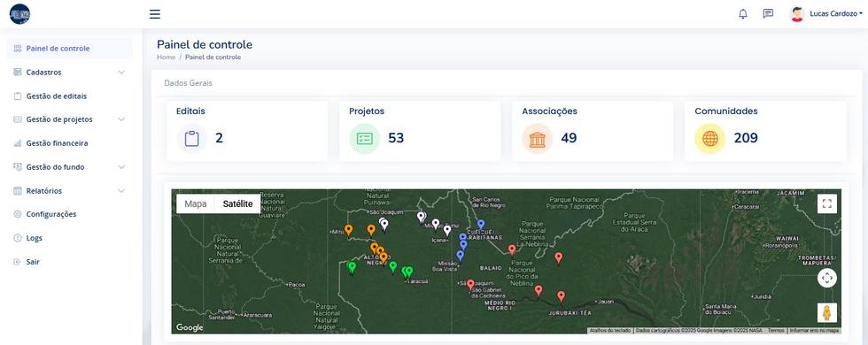
Task: Open Painel de controle in sidebar
Action: 69,49
